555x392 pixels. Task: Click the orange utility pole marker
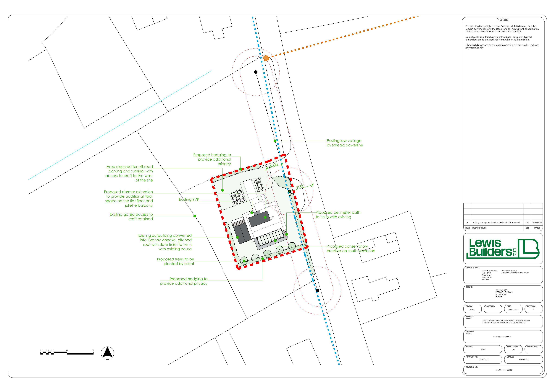[x=266, y=58]
